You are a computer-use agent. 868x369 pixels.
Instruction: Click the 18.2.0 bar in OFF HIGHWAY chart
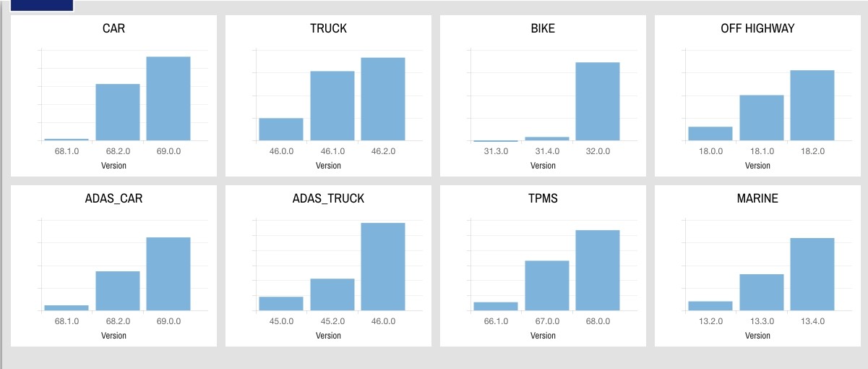tap(812, 106)
